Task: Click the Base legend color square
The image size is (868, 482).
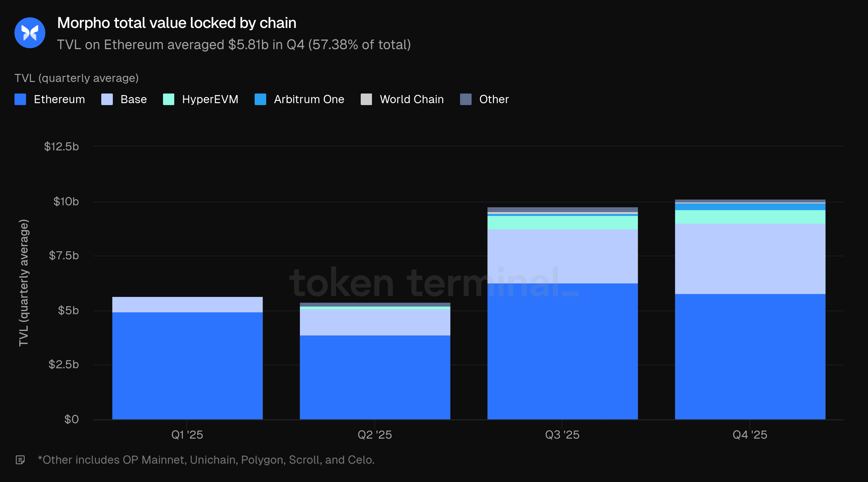Action: coord(107,99)
